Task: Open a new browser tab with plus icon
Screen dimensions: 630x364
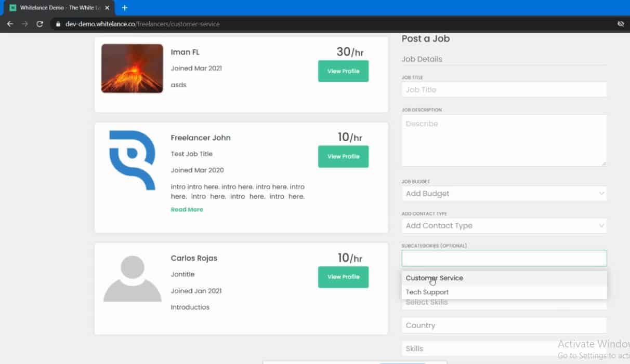Action: (125, 8)
